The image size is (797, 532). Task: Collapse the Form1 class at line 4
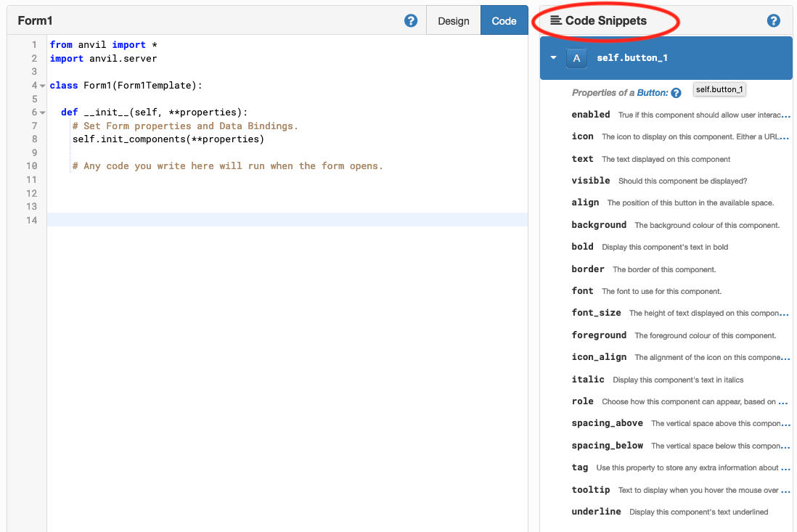[41, 85]
